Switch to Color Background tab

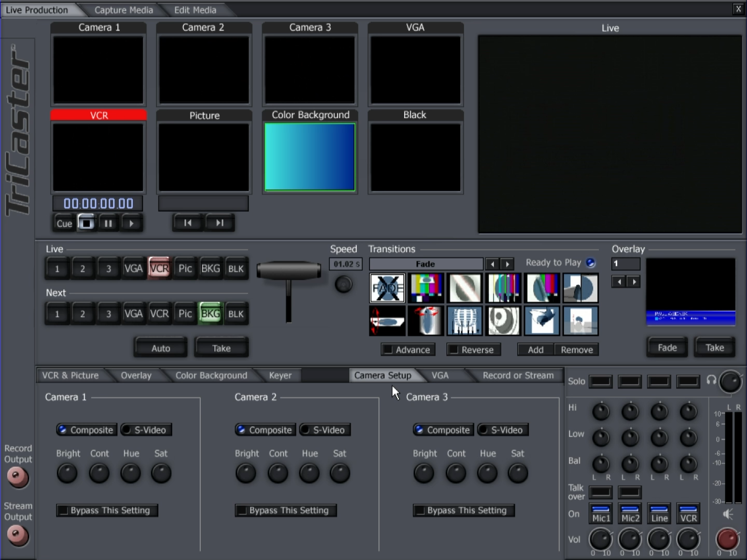[211, 375]
